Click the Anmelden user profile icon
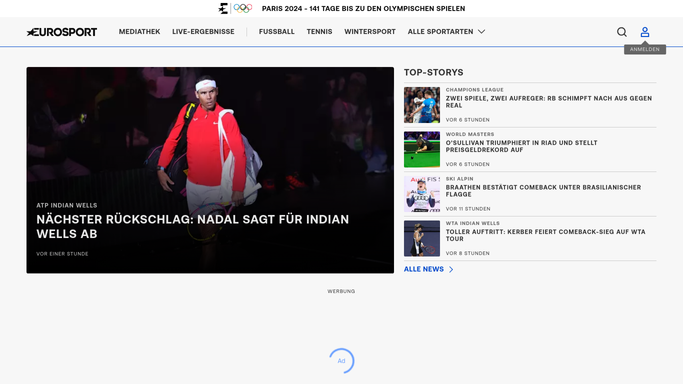This screenshot has height=384, width=683. tap(645, 32)
